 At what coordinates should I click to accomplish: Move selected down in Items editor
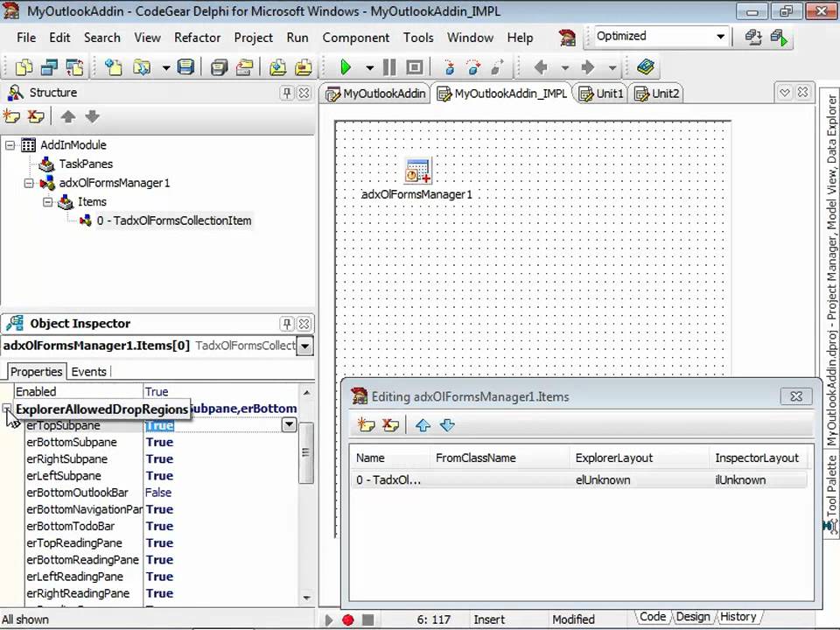click(447, 425)
